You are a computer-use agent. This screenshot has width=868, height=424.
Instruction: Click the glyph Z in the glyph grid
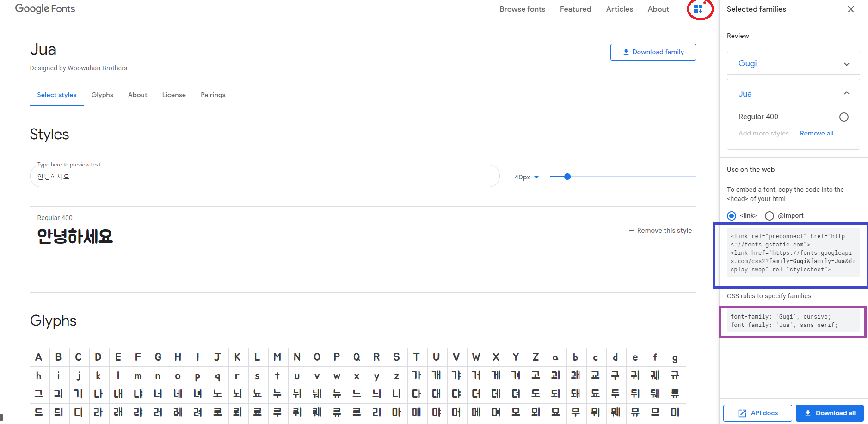coord(536,357)
